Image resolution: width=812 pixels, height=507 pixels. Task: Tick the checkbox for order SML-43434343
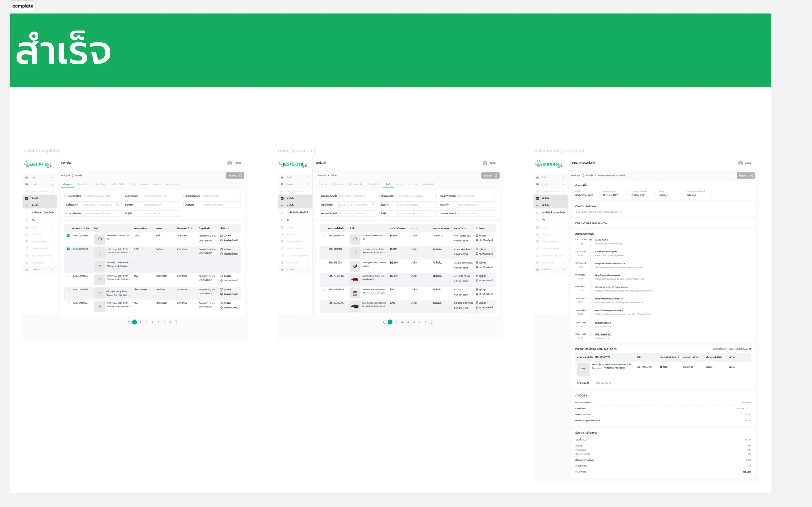(x=323, y=276)
